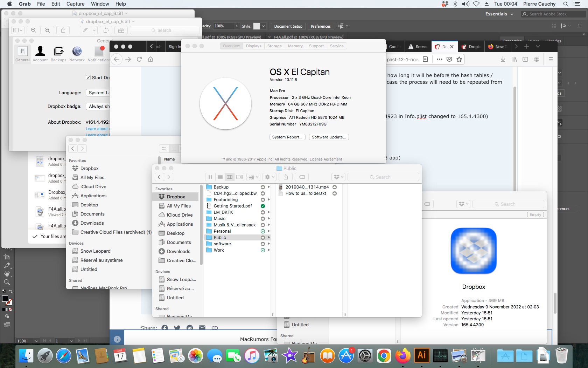Select the Illustrator Zoom tool

[7, 282]
